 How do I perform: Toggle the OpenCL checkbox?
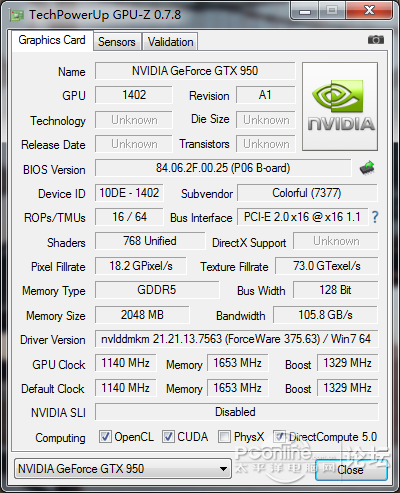[105, 436]
